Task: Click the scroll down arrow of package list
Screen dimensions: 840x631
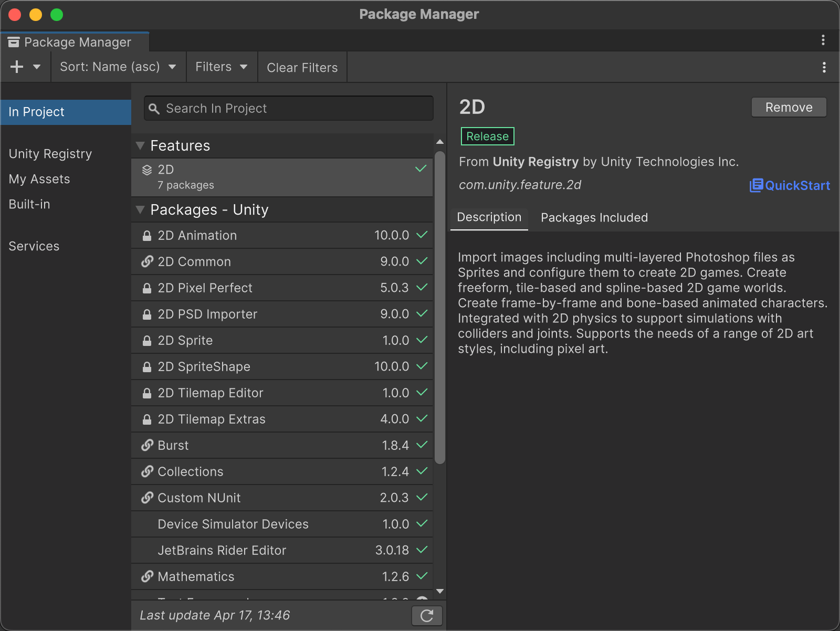Action: [x=440, y=591]
